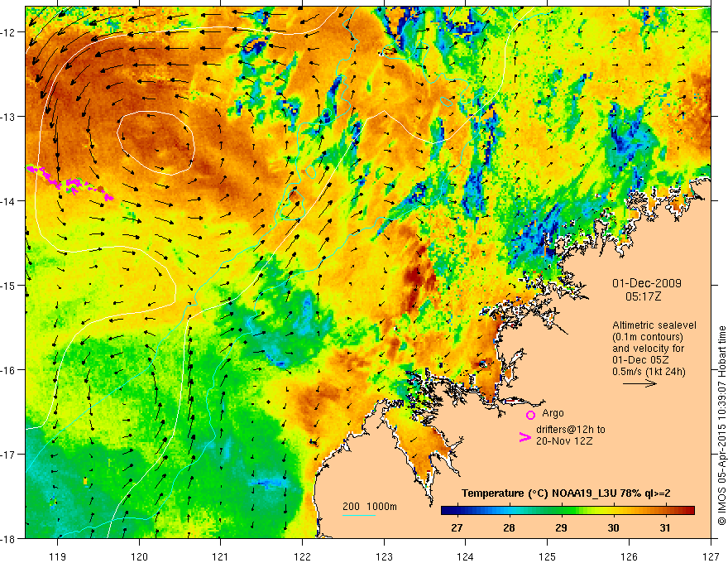
Task: Click the dark red end of color bar
Action: pos(689,511)
